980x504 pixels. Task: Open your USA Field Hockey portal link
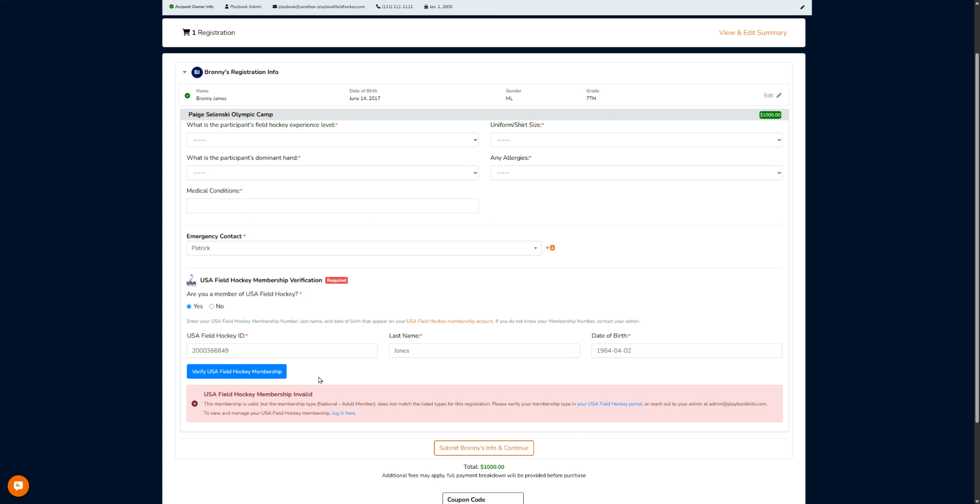(609, 404)
